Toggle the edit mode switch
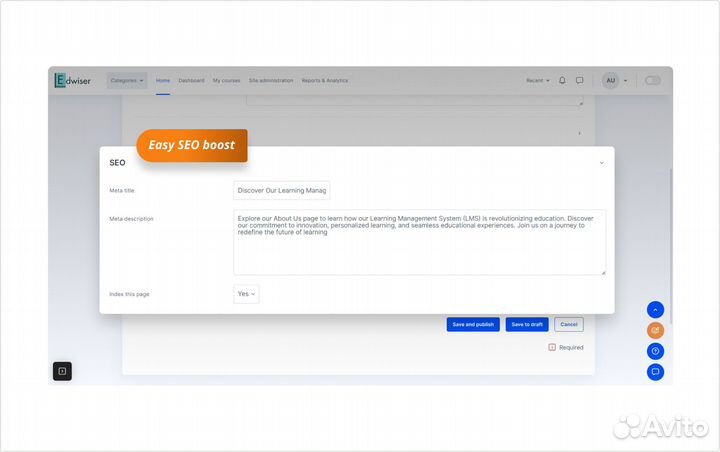The image size is (720, 452). (x=652, y=80)
